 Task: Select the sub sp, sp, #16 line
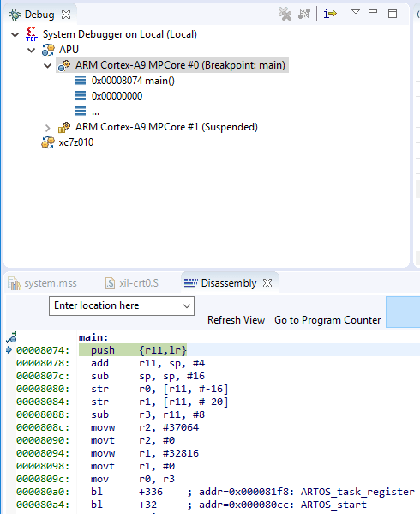tap(148, 376)
